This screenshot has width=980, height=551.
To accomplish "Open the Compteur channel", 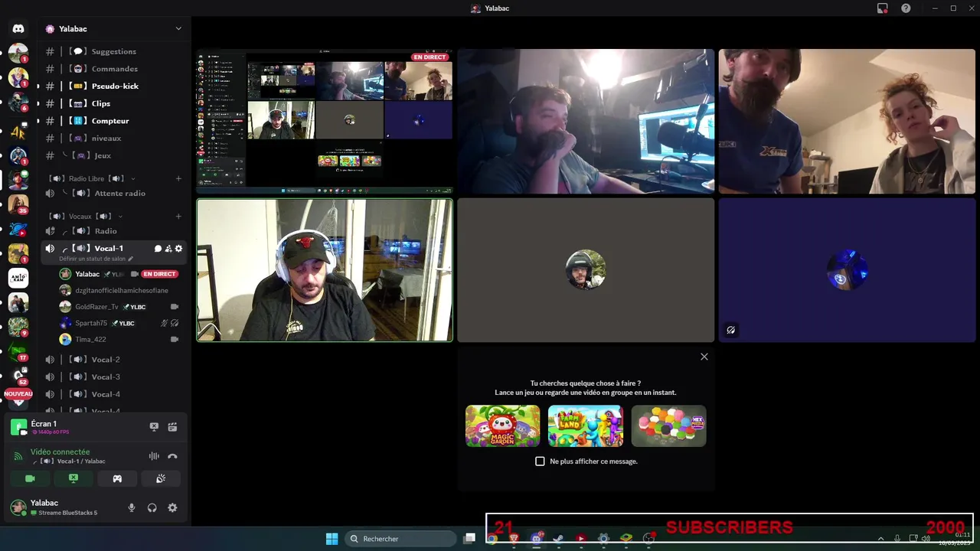I will tap(113, 121).
